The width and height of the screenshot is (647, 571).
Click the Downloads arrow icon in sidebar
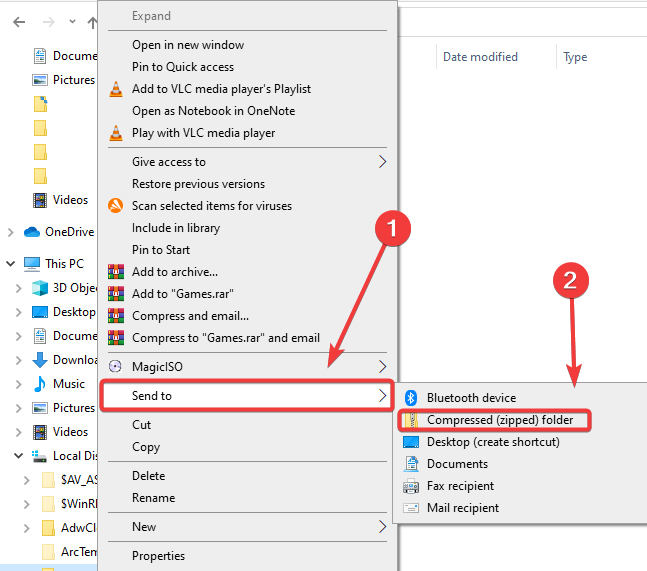coord(40,360)
